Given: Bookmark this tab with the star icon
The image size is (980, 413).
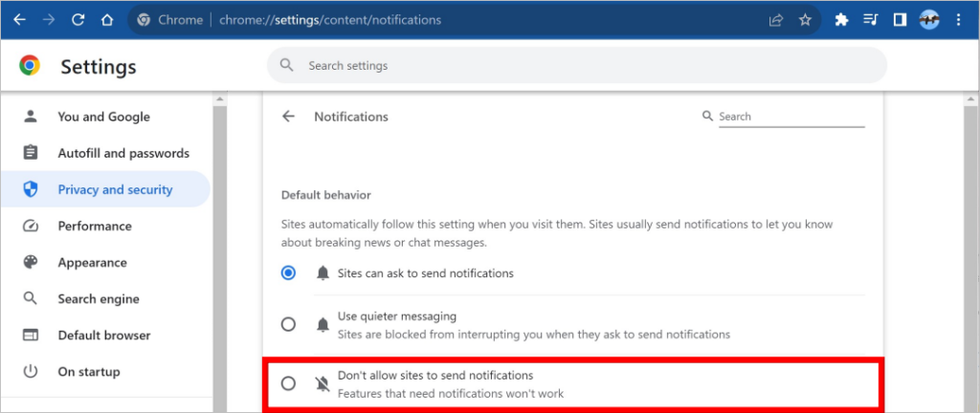Looking at the screenshot, I should (805, 20).
